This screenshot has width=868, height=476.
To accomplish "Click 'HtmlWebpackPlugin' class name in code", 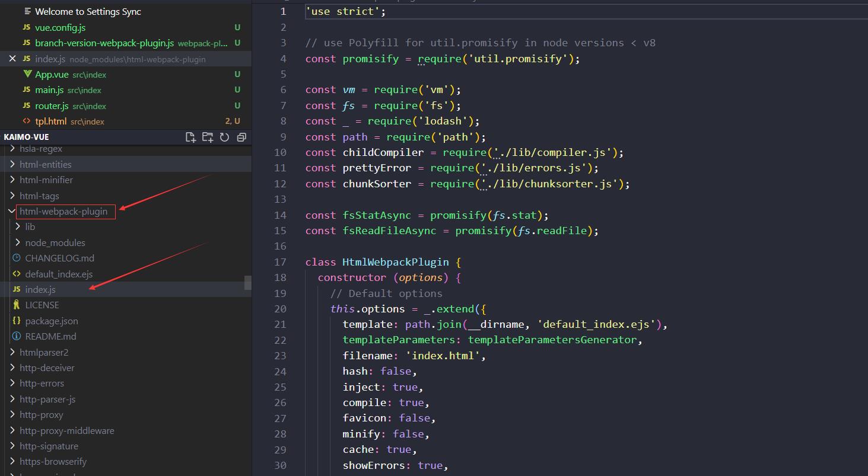I will (396, 261).
